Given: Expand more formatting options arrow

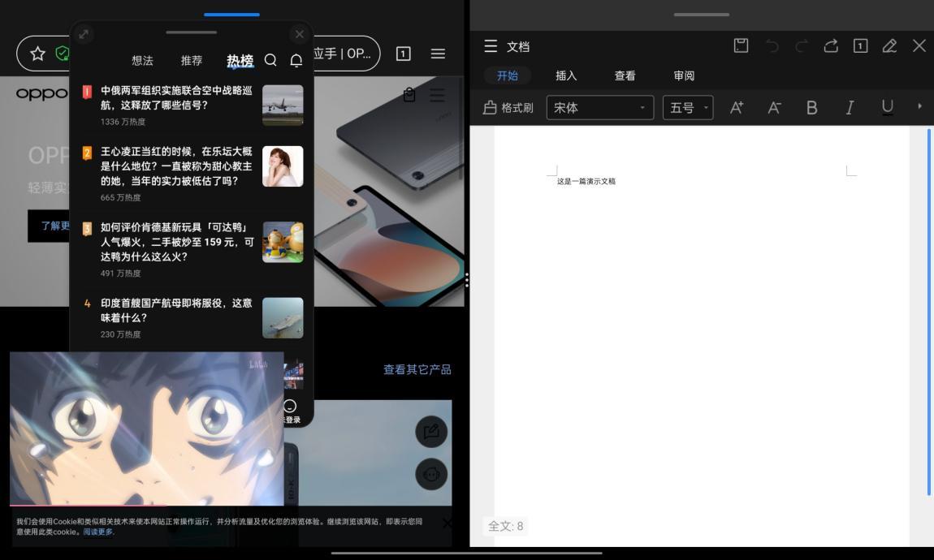Looking at the screenshot, I should pyautogui.click(x=919, y=106).
